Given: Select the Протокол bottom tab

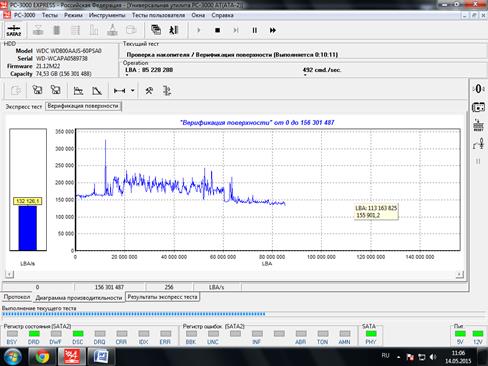Looking at the screenshot, I should (x=17, y=297).
